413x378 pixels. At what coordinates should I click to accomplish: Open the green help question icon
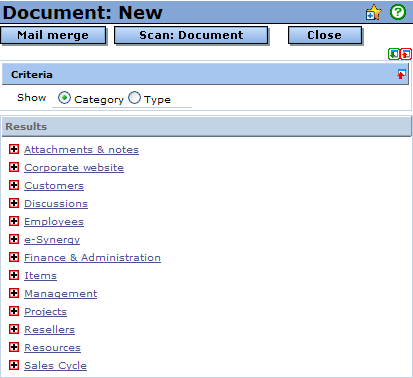pyautogui.click(x=398, y=12)
